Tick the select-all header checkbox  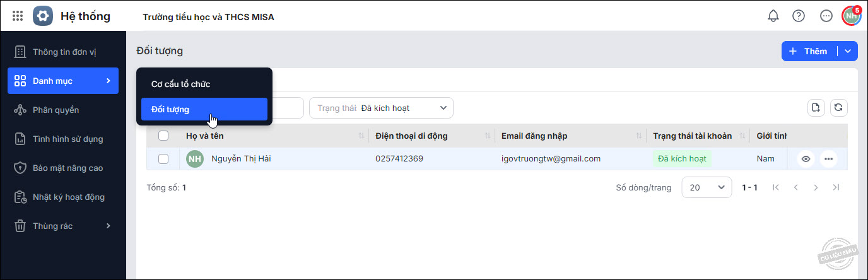coord(163,136)
